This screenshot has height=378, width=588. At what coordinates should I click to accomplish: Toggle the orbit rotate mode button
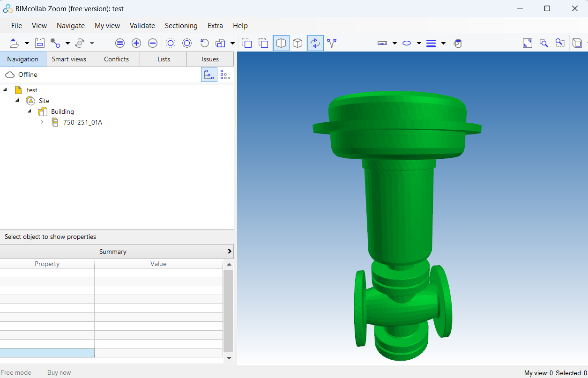coord(315,43)
